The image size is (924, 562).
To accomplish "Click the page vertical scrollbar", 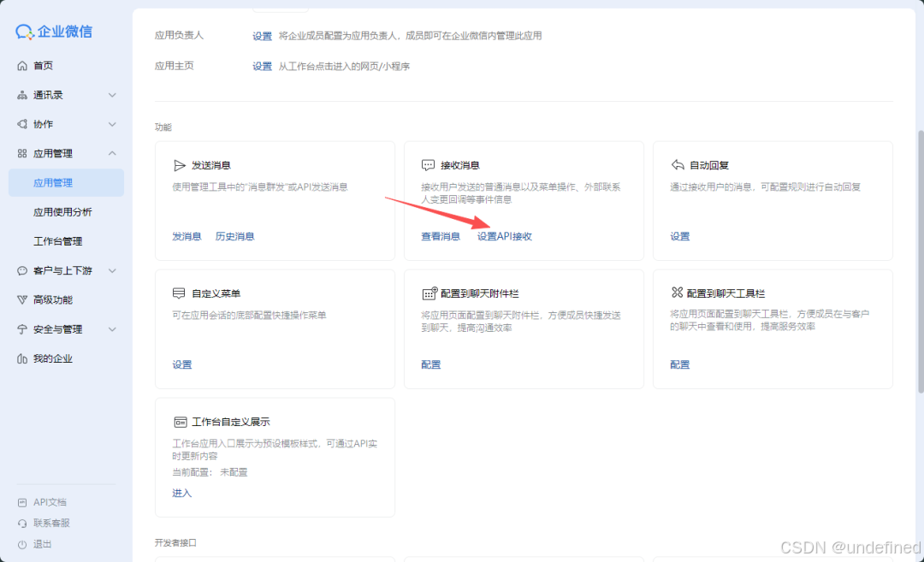I will point(921,262).
